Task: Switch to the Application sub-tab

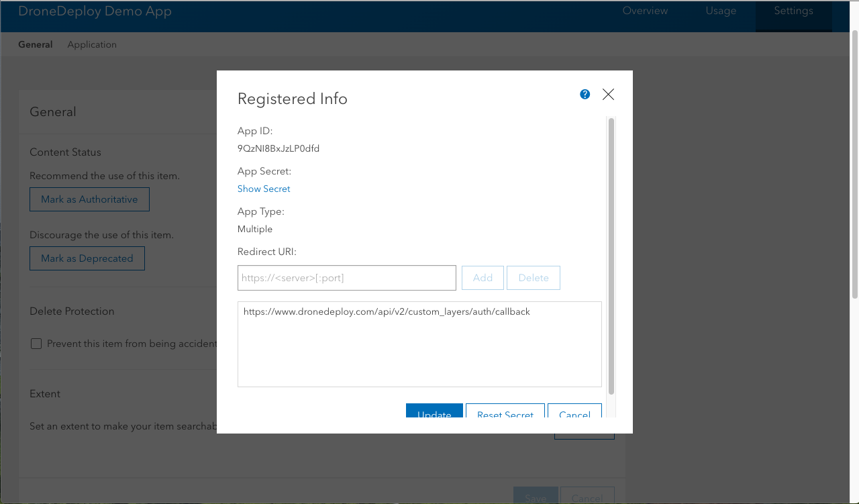Action: (92, 44)
